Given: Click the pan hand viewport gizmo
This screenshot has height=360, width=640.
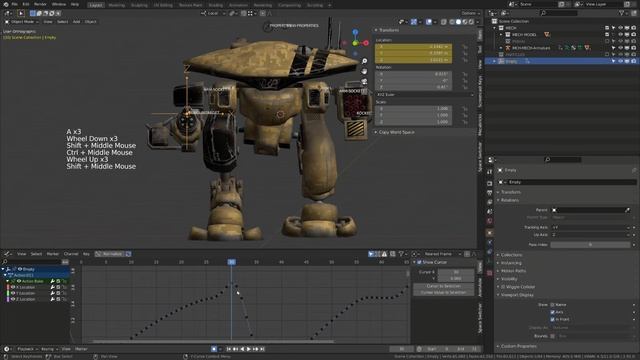Looking at the screenshot, I should point(364,71).
